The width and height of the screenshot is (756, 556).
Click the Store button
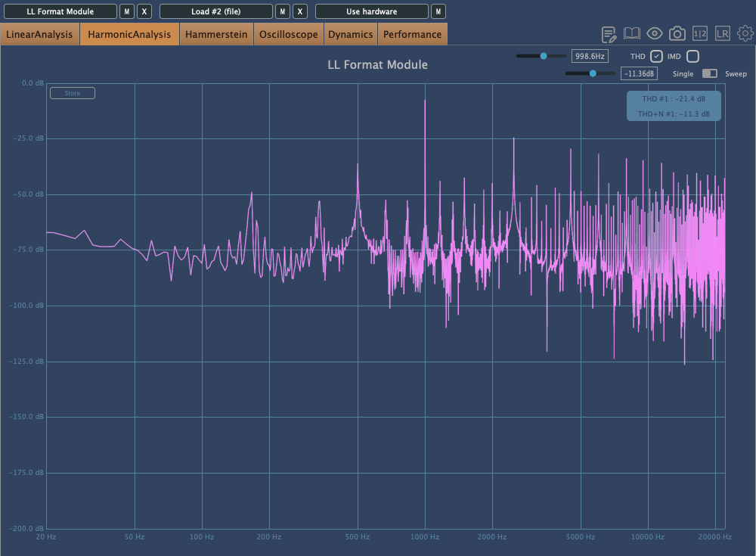72,93
